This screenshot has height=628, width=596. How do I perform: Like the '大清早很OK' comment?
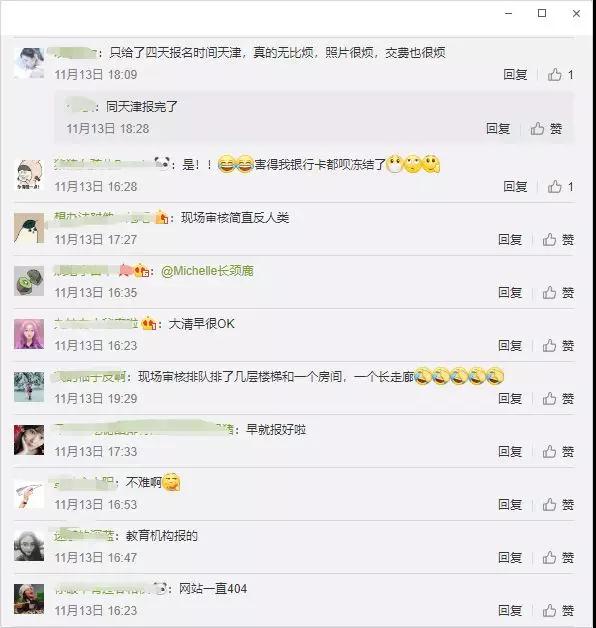pyautogui.click(x=558, y=345)
